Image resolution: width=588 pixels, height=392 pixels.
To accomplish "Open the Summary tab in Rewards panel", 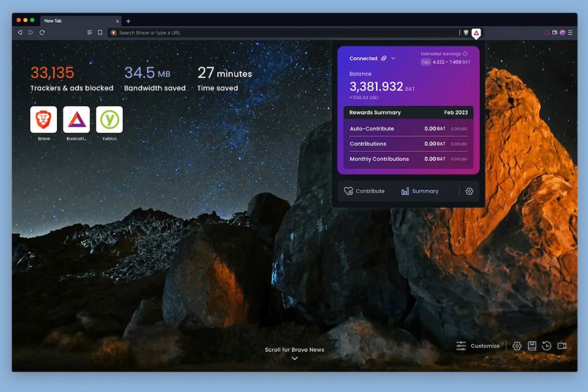I will coord(420,191).
